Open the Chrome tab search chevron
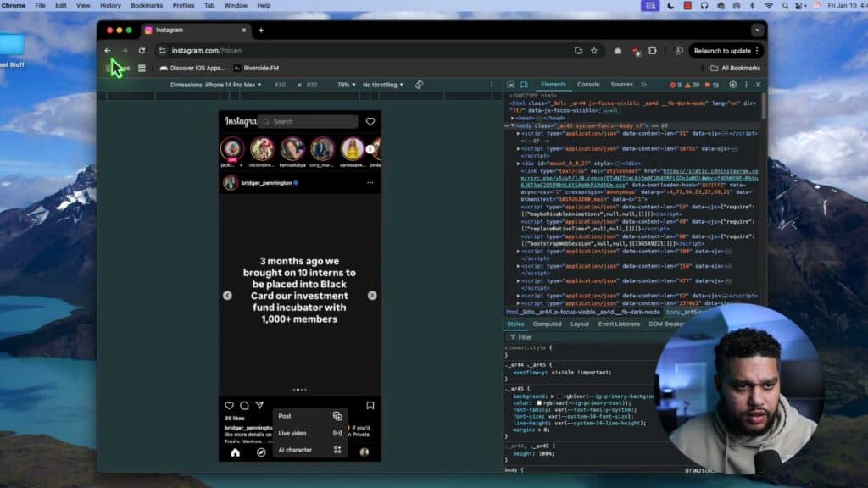The width and height of the screenshot is (868, 488). pos(757,30)
